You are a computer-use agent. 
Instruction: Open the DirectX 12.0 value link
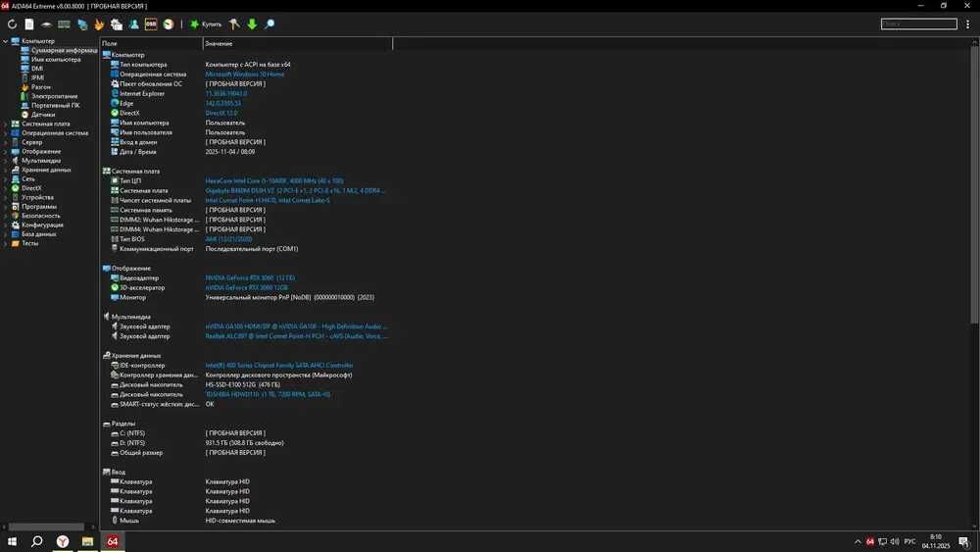tap(221, 113)
